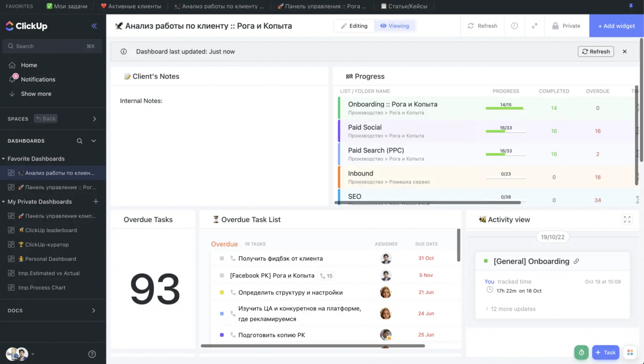Search dashboards using magnifier icon

click(x=80, y=141)
